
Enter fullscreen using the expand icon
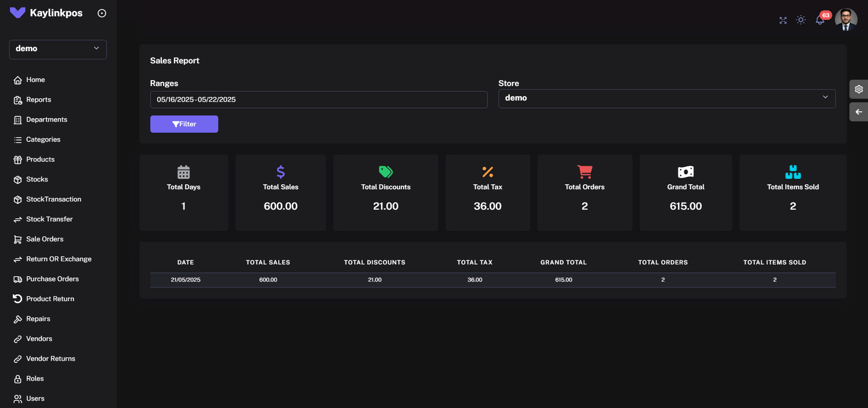click(x=783, y=20)
